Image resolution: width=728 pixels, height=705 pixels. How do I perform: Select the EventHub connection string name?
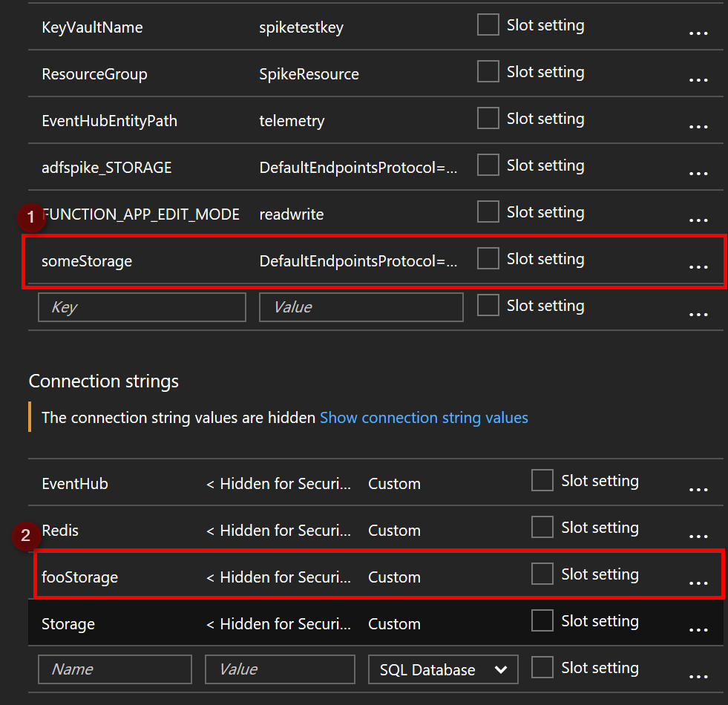[x=75, y=483]
